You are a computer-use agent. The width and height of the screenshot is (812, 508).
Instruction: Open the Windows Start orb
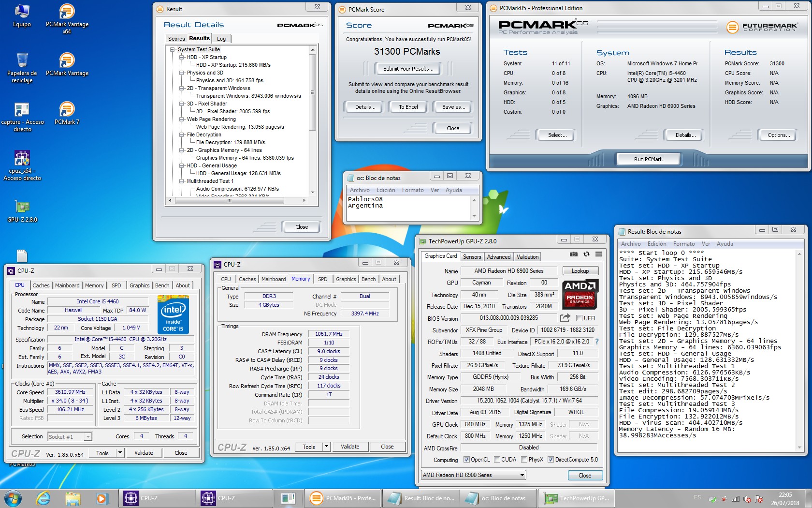[13, 498]
